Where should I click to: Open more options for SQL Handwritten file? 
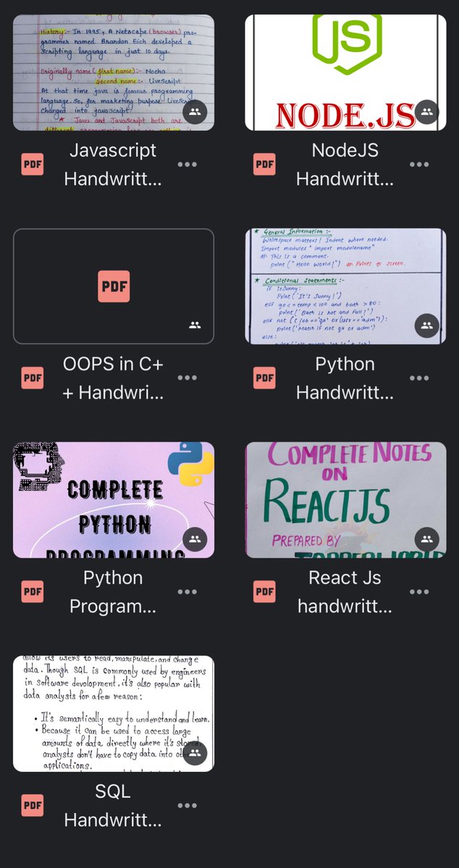[187, 805]
